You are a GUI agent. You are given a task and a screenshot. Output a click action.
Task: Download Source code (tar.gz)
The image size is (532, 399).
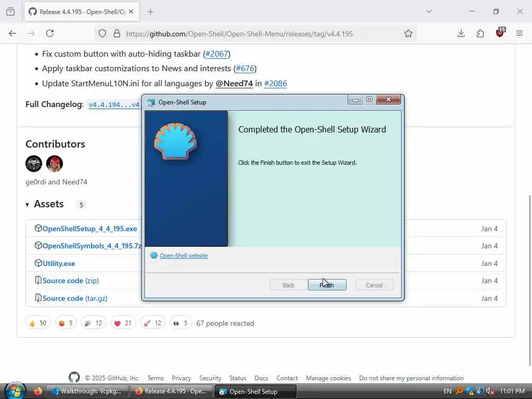(x=75, y=298)
